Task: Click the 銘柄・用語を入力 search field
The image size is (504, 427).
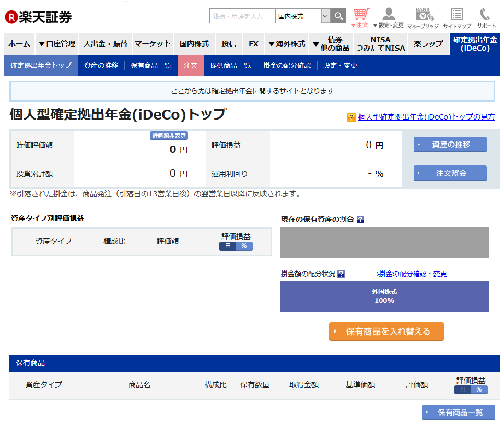Action: coord(242,16)
